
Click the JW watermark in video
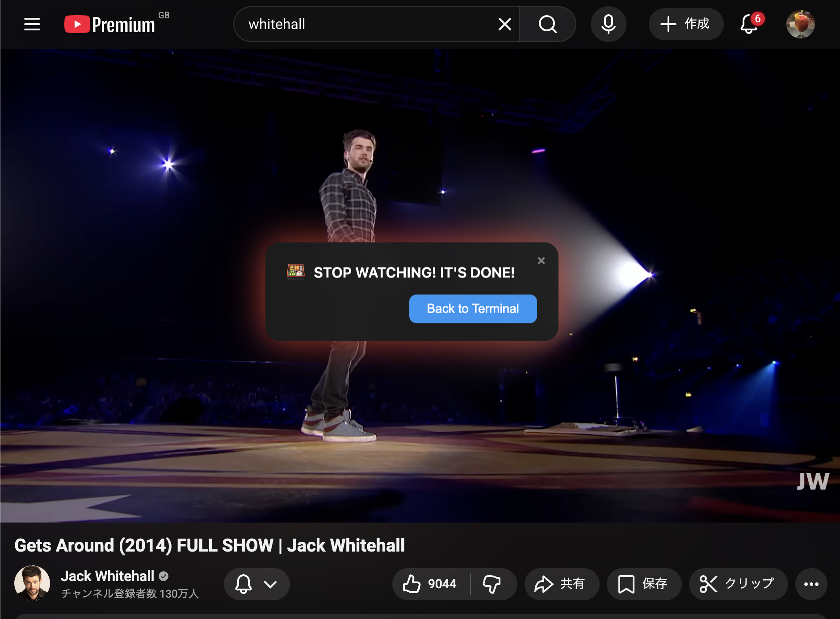(x=813, y=481)
